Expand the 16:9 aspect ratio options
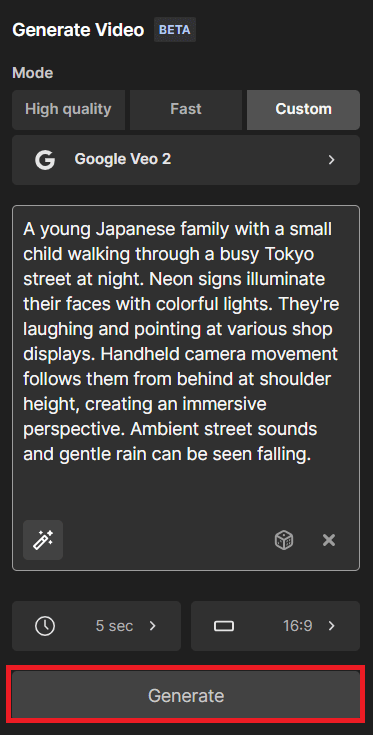The image size is (373, 735). click(x=276, y=626)
